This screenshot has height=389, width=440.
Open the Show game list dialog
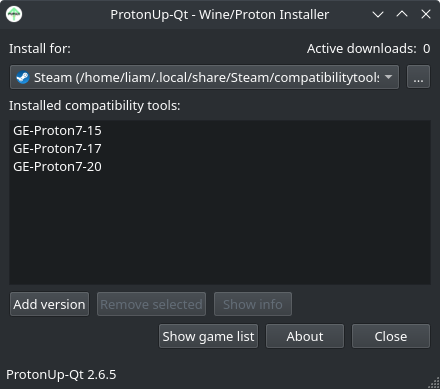pyautogui.click(x=208, y=336)
